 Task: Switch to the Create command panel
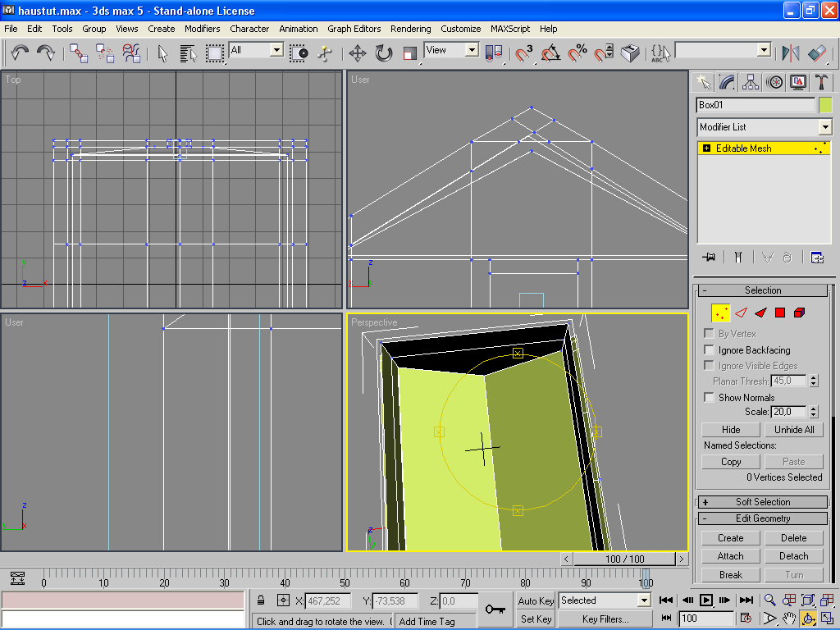(703, 82)
